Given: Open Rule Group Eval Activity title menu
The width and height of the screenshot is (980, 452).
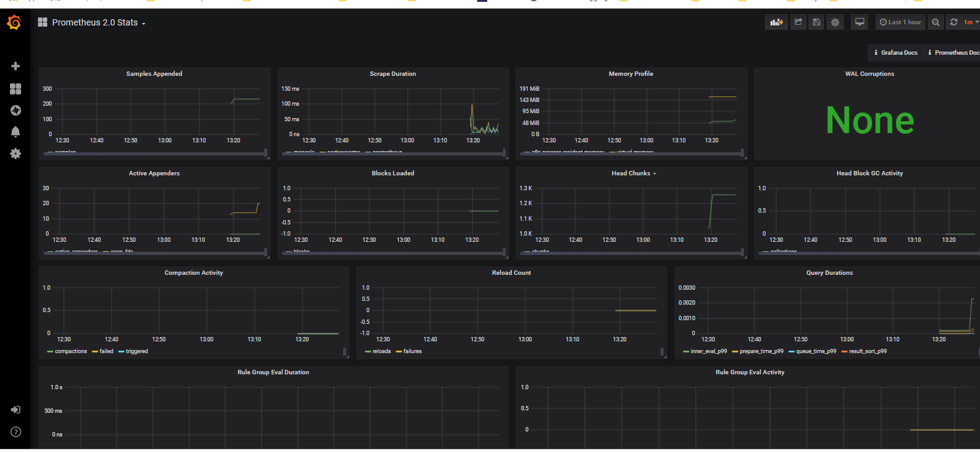Looking at the screenshot, I should (750, 372).
